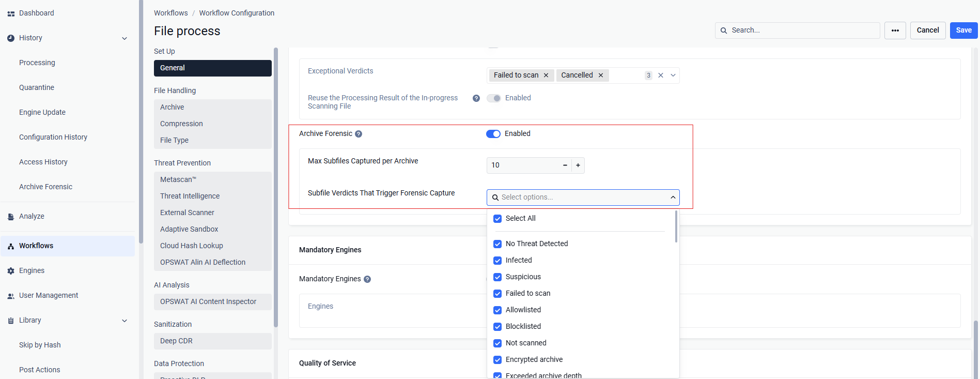
Task: Uncheck the Not scanned verdict checkbox
Action: click(x=497, y=343)
